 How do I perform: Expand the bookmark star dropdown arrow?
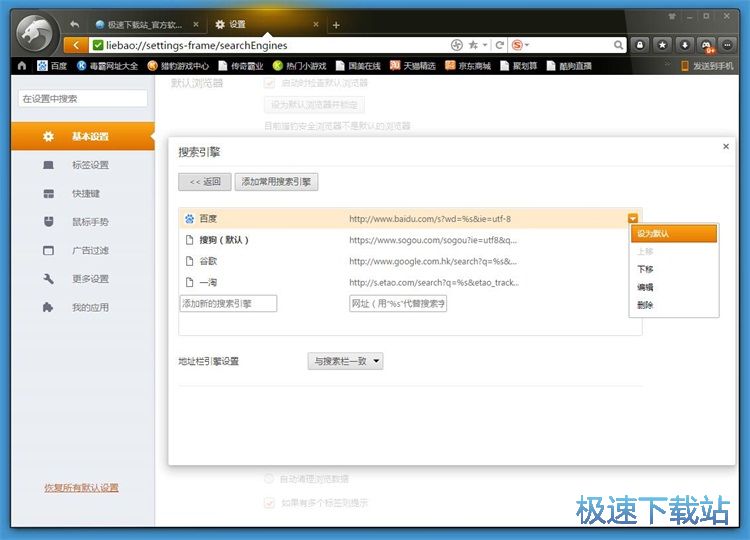[485, 45]
